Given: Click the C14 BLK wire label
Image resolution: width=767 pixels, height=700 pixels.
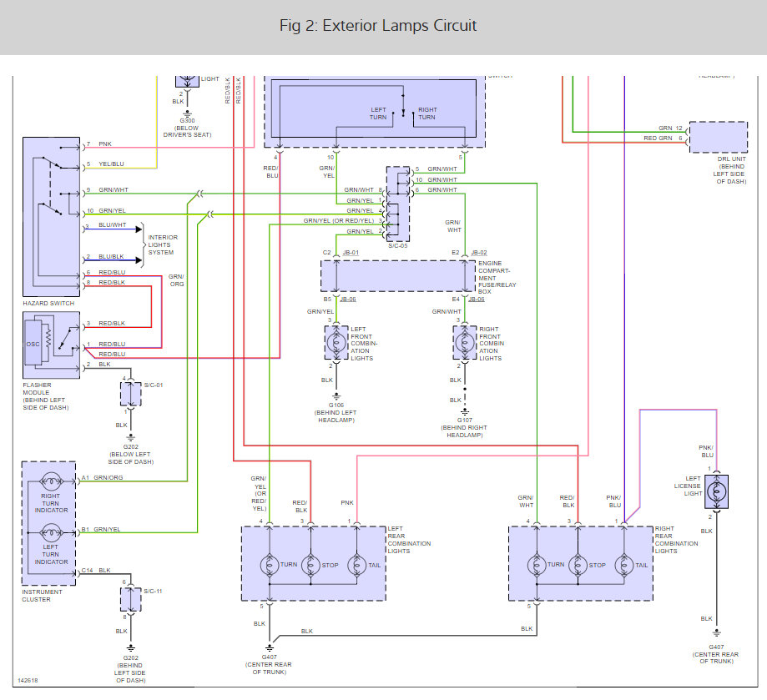Looking at the screenshot, I should 96,570.
